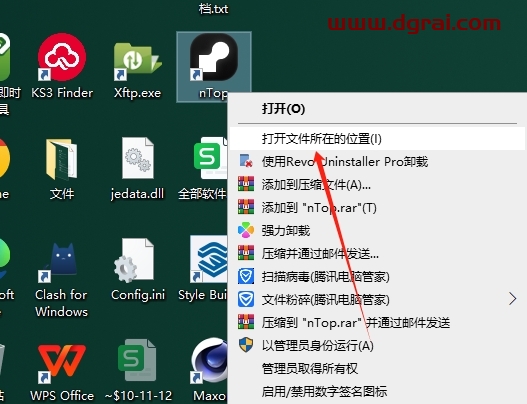Choose 管理员取得所有权 menu entry
This screenshot has height=404, width=527.
pyautogui.click(x=376, y=369)
